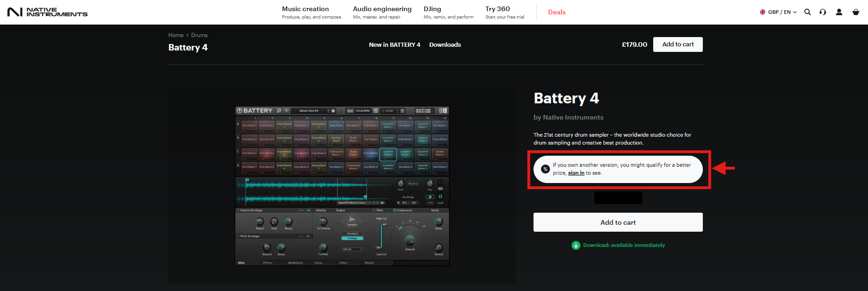Click the large Add to cart button
The height and width of the screenshot is (291, 868).
pos(618,222)
